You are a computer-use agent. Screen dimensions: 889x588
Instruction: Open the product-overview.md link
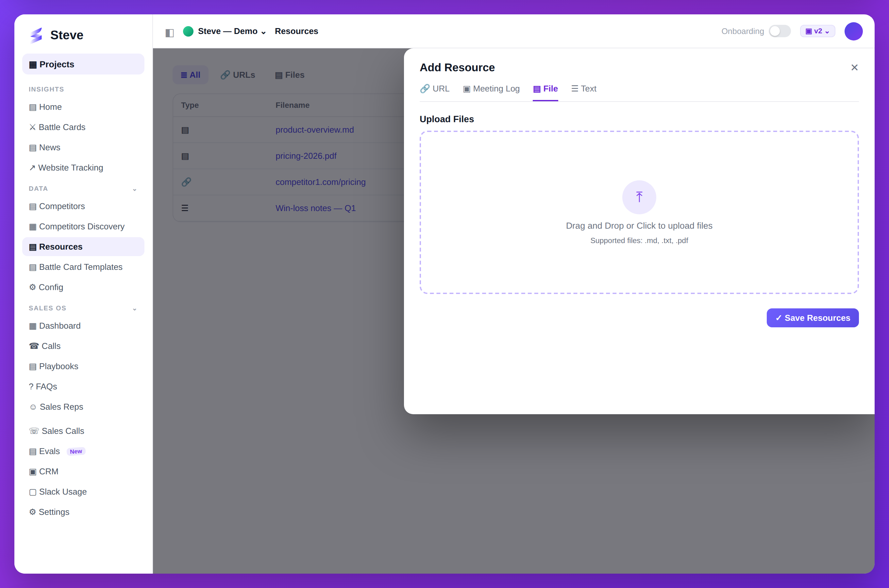tap(314, 130)
